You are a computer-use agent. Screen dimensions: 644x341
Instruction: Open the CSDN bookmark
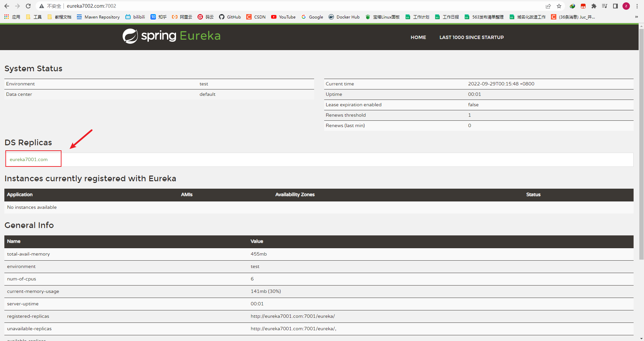coord(256,17)
